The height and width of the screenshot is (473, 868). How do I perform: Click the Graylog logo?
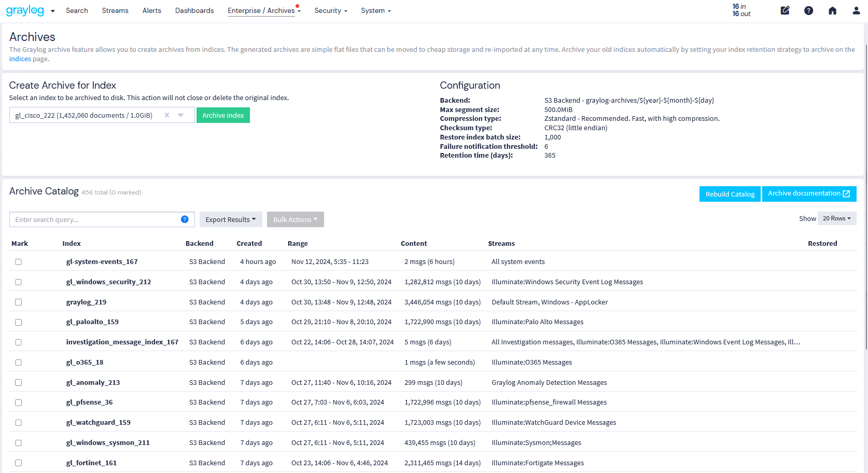[x=25, y=10]
